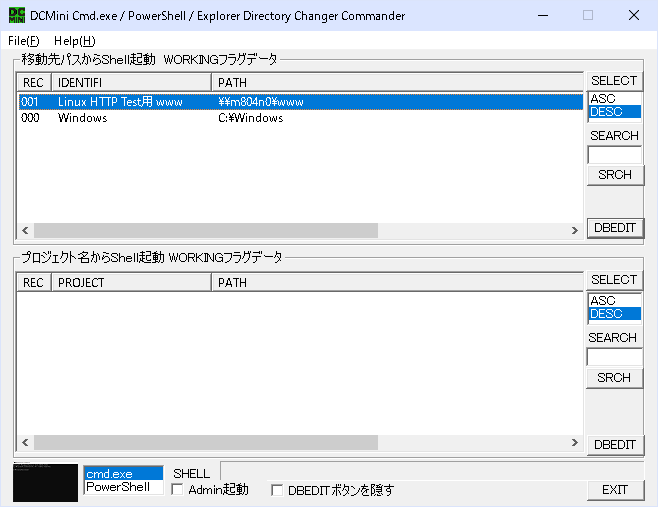Viewport: 658px width, 507px height.
Task: Toggle the DBEDITボタンを隠す checkbox
Action: pyautogui.click(x=277, y=490)
